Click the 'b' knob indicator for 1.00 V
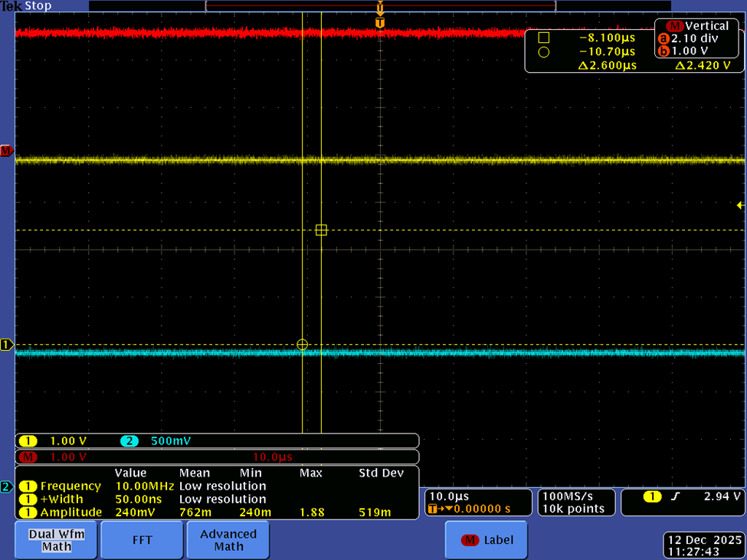 click(x=663, y=51)
